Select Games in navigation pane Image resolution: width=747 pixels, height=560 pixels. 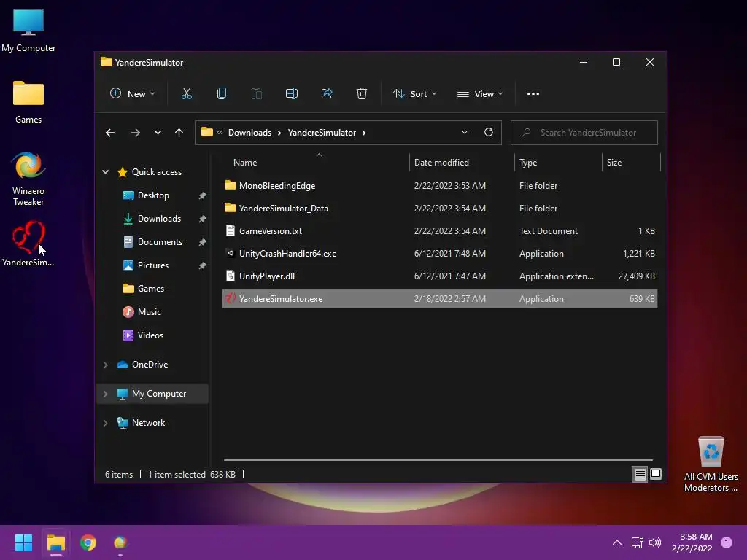tap(150, 289)
